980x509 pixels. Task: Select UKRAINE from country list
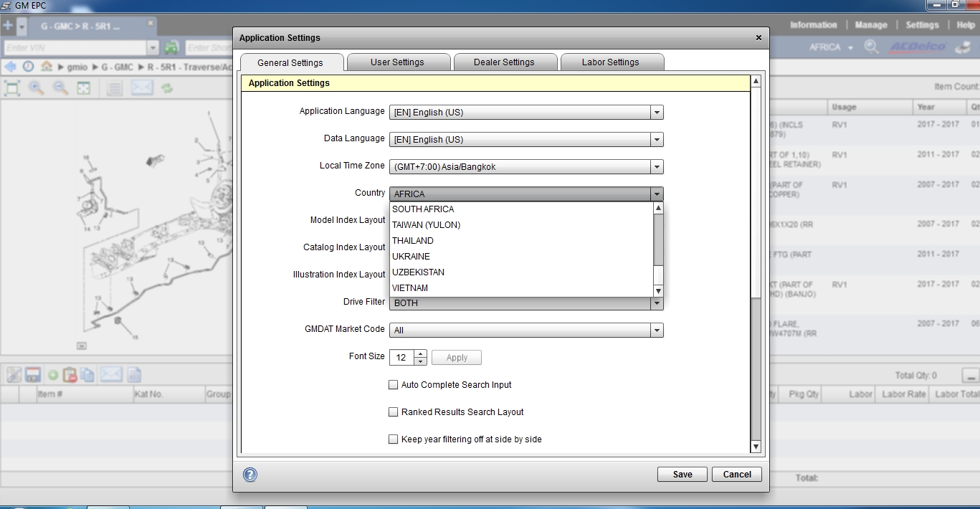click(x=522, y=257)
